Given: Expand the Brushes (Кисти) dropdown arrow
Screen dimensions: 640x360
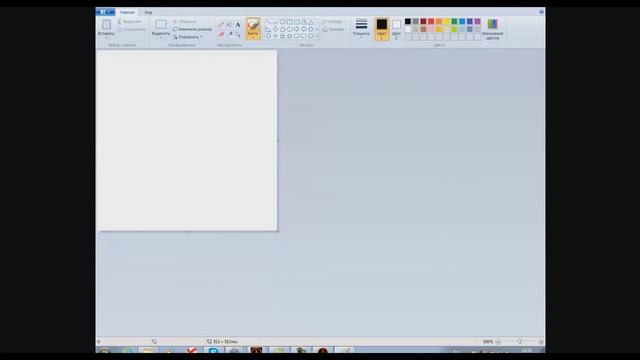Looking at the screenshot, I should tap(253, 37).
